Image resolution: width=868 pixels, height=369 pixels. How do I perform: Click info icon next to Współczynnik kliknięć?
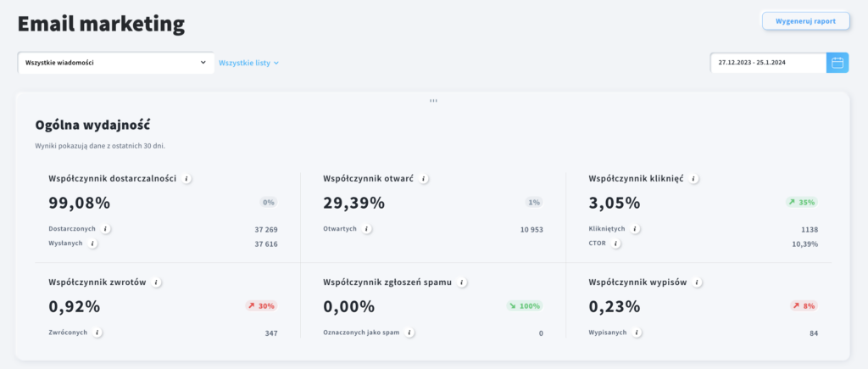(x=693, y=179)
